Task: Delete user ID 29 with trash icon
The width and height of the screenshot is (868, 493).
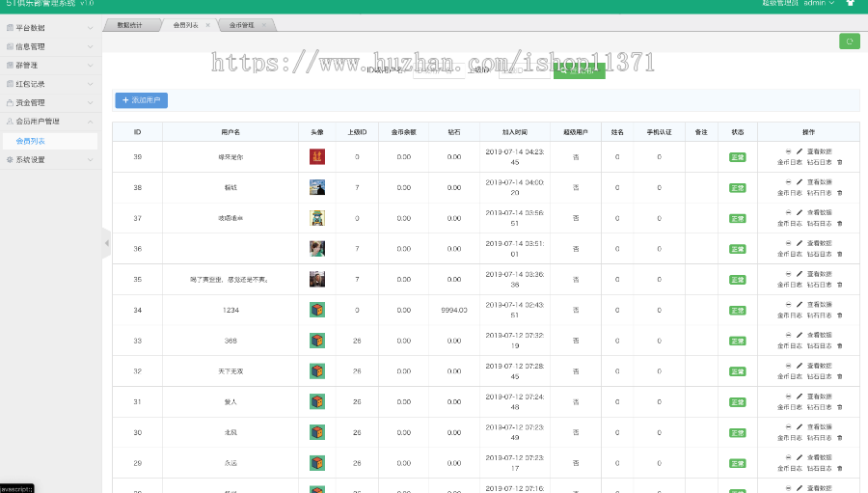Action: (840, 469)
